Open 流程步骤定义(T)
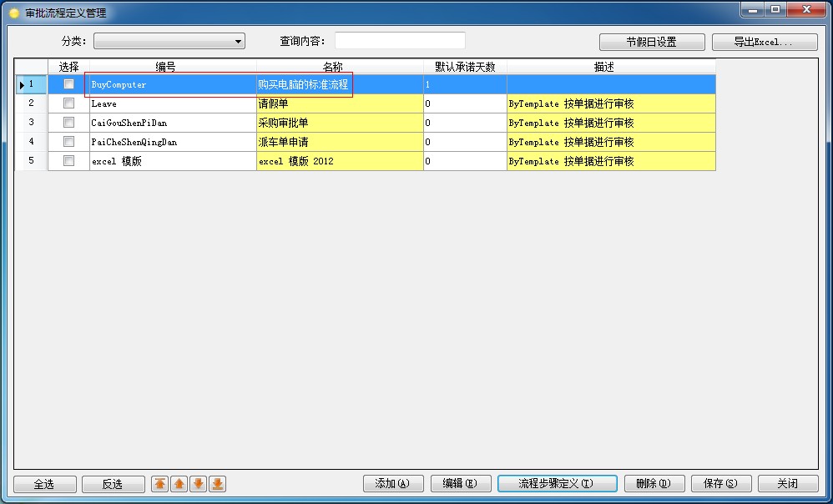 tap(558, 483)
